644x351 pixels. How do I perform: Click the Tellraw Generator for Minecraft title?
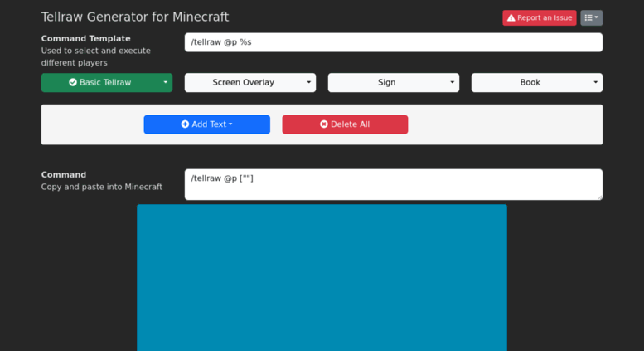(x=135, y=17)
